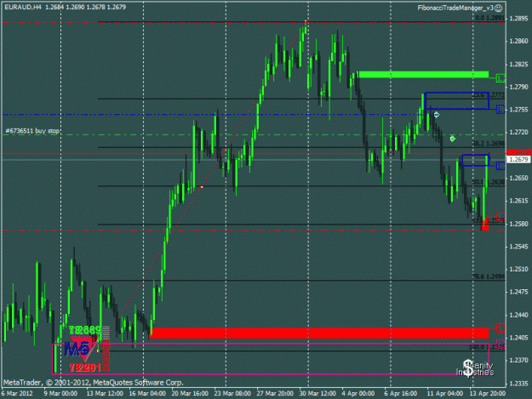Click the MetaTrader copyright notice text

[94, 382]
